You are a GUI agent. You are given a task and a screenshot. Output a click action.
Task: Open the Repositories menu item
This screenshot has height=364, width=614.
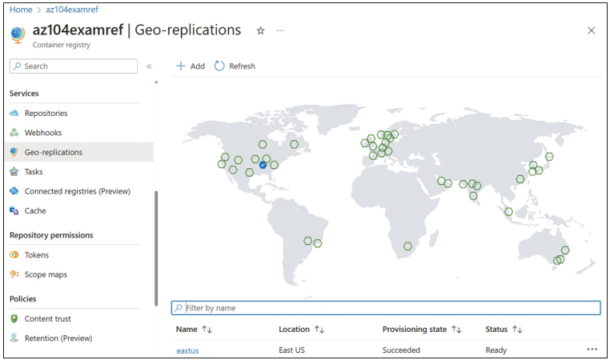point(46,113)
